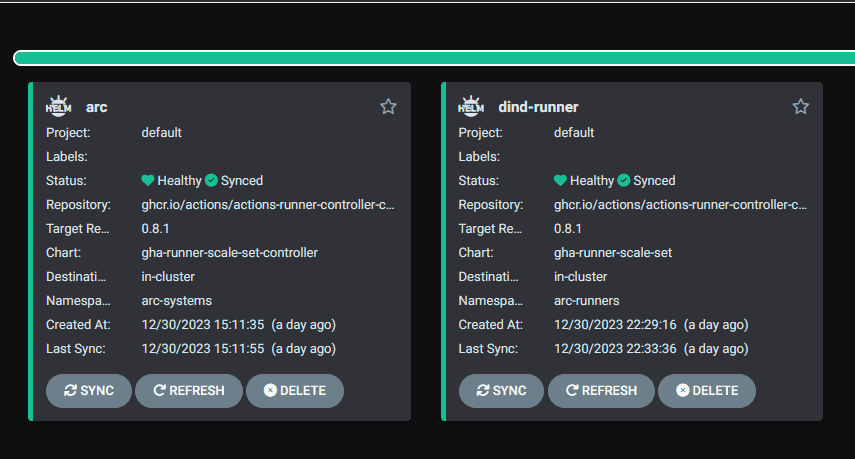
Task: Select the arc card's repository URL text
Action: (x=268, y=205)
